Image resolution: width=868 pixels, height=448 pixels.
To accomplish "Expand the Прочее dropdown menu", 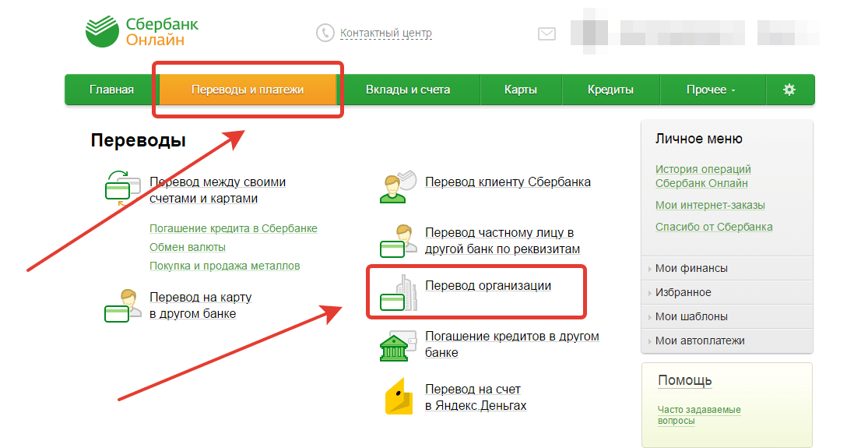I will click(x=712, y=90).
